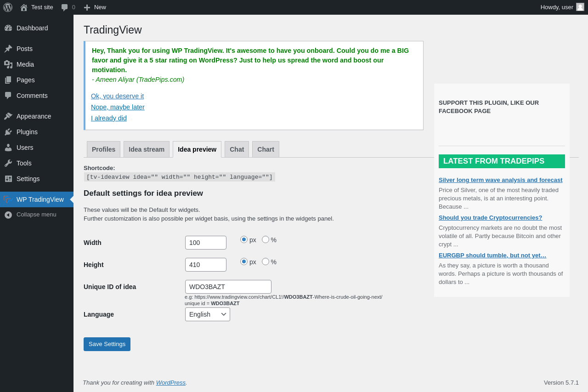Open Posts in the sidebar menu
Viewport: 588px width, 392px height.
37,49
